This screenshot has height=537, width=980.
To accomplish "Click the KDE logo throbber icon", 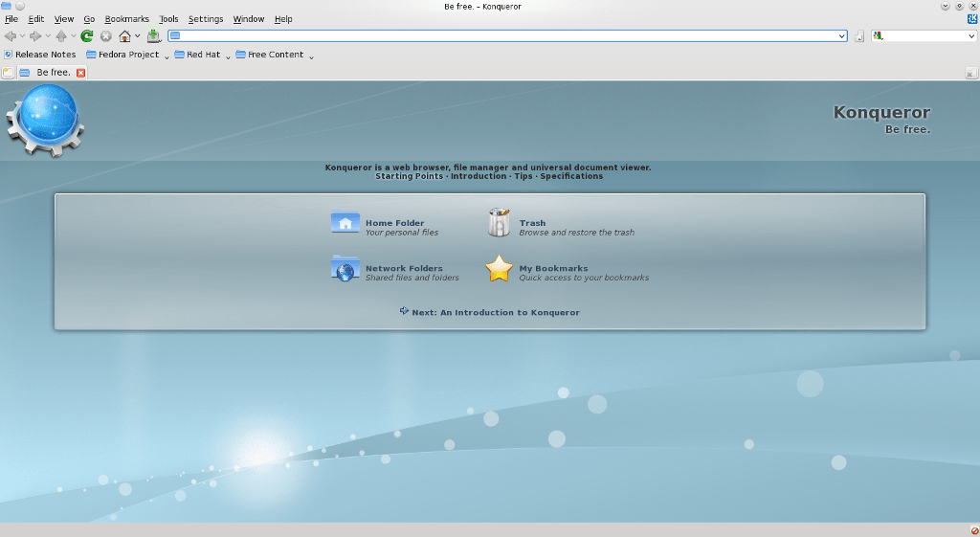I will click(972, 19).
